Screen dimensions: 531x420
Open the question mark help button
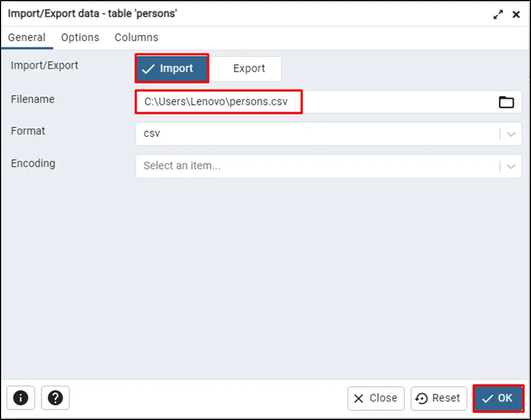pos(55,398)
